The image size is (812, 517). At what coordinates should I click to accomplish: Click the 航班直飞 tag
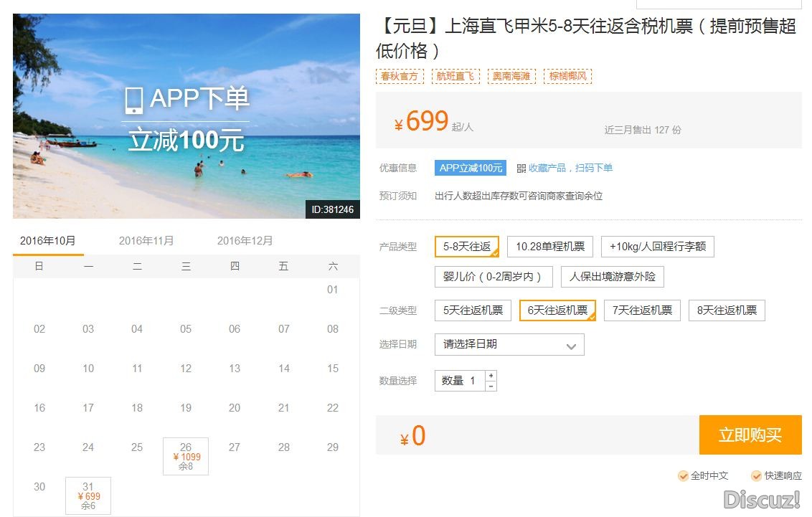(455, 76)
